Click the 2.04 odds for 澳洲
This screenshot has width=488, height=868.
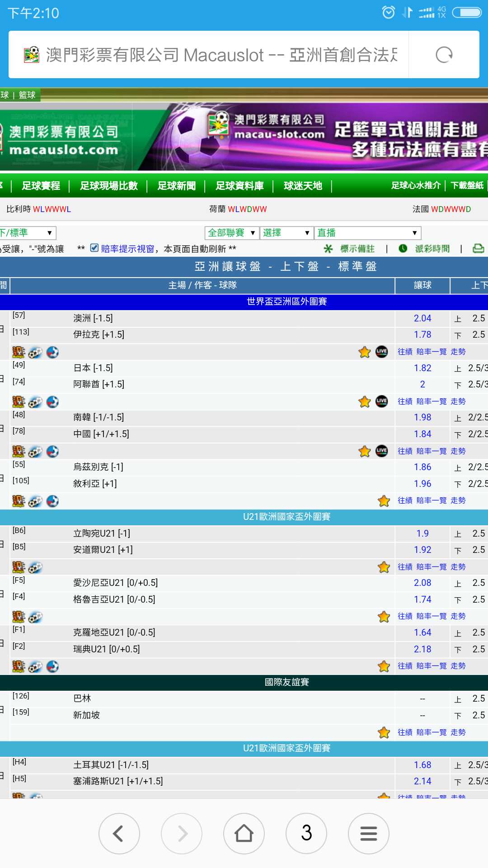422,318
